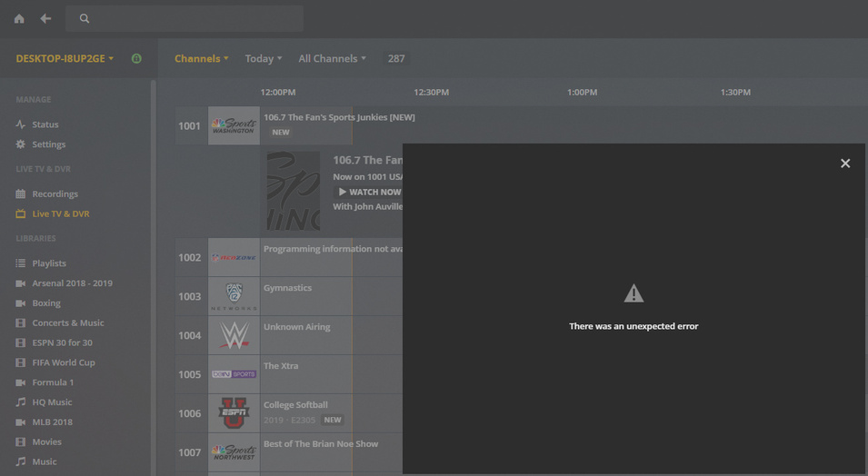The height and width of the screenshot is (476, 868).
Task: Open the Gymnastics program listing
Action: tap(287, 288)
